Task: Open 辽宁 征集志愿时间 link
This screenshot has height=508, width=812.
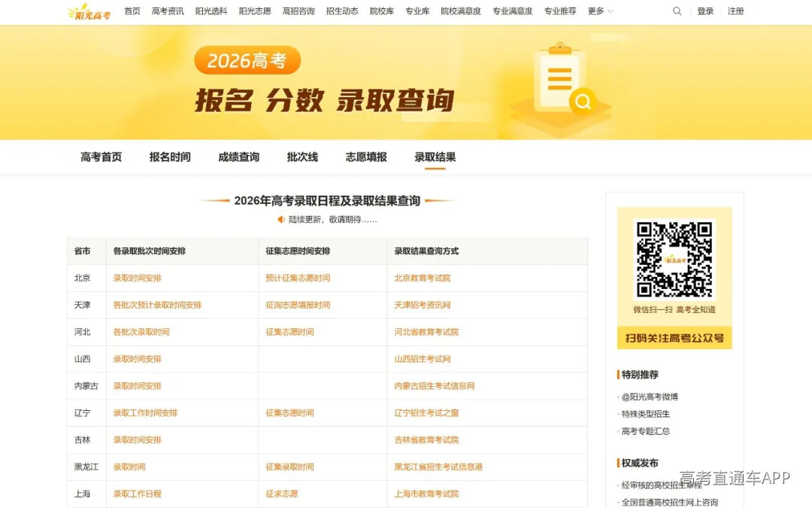Action: coord(289,412)
